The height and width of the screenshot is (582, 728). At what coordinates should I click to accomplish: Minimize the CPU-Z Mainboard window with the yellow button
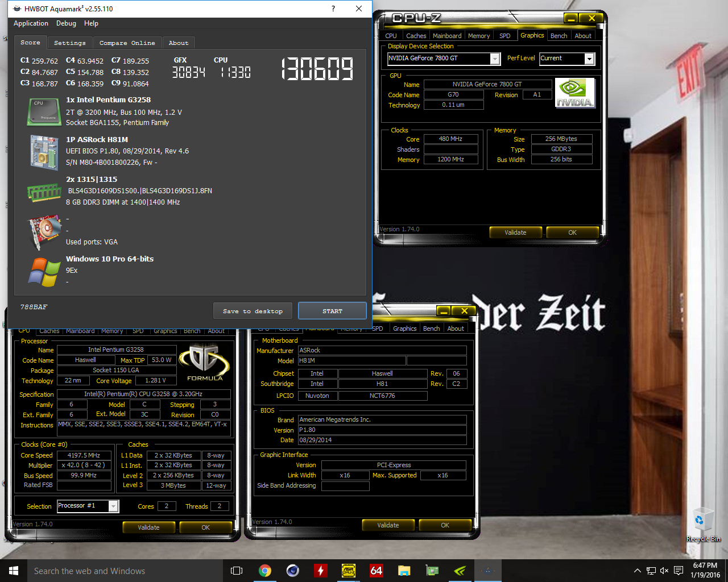(444, 311)
